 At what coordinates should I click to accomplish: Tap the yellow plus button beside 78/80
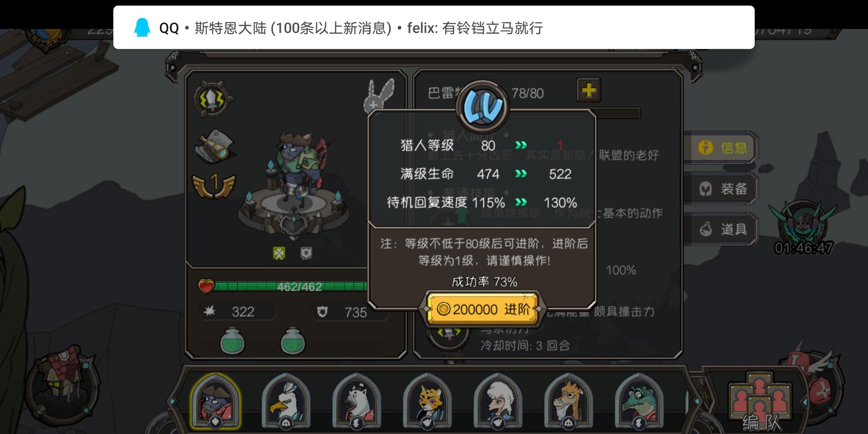pyautogui.click(x=589, y=90)
